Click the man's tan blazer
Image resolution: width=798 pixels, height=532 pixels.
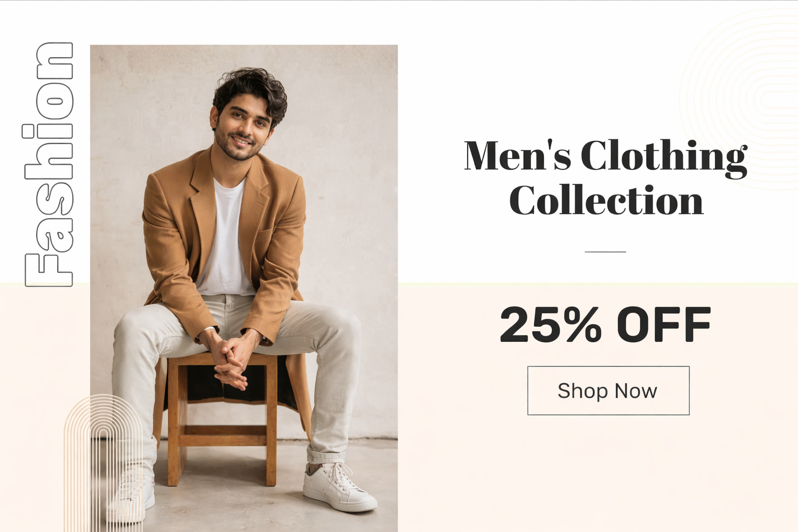tap(224, 244)
